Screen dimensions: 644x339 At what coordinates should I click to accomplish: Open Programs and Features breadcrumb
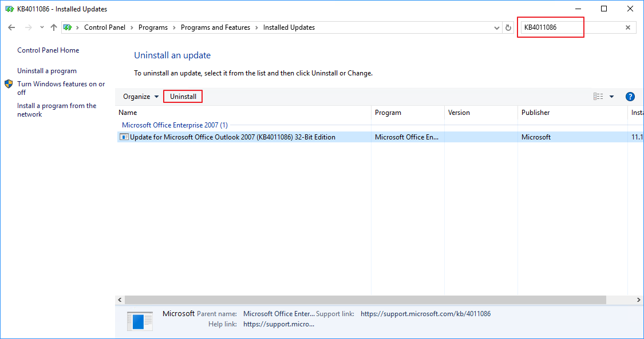[215, 27]
